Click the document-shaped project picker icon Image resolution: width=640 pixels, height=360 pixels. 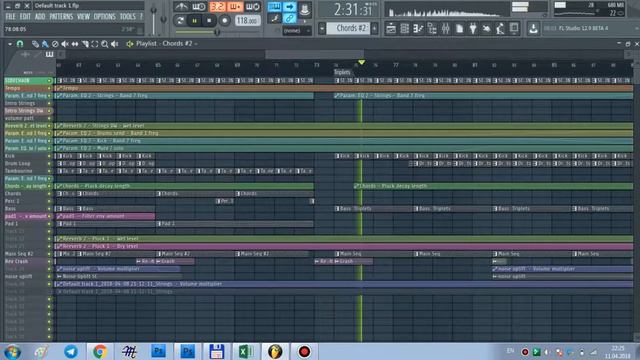pyautogui.click(x=460, y=28)
